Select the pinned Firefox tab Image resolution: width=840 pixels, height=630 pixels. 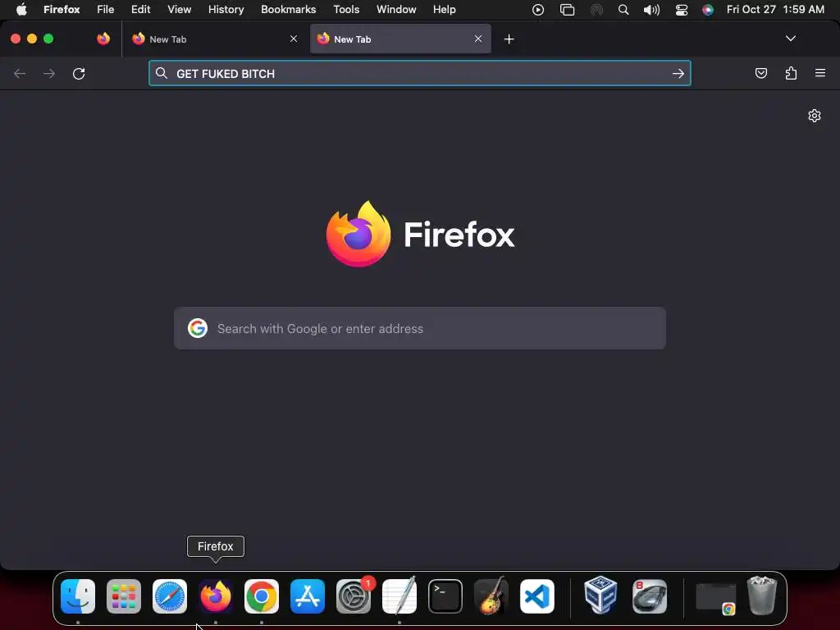(103, 39)
